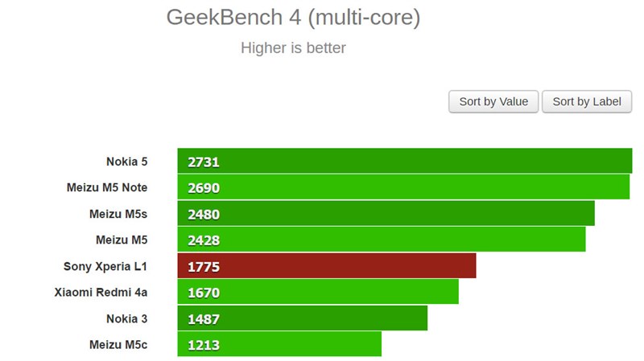
Task: Click the Sony Xperia L1 label
Action: point(105,266)
